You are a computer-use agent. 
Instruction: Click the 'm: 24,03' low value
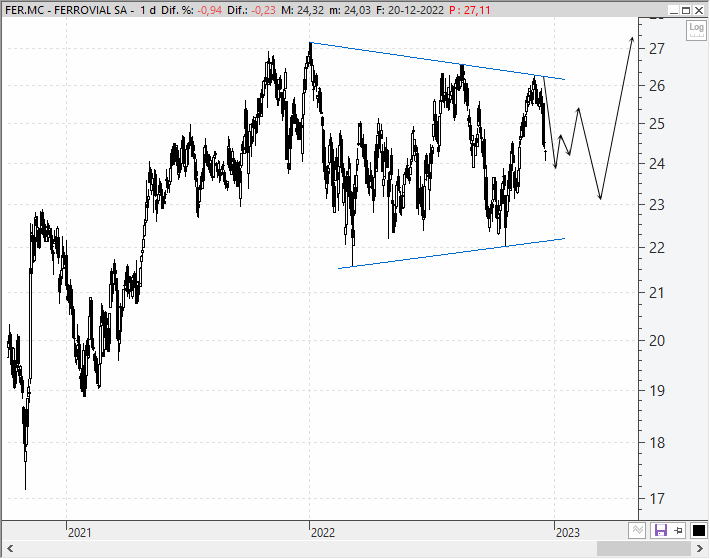click(x=350, y=10)
